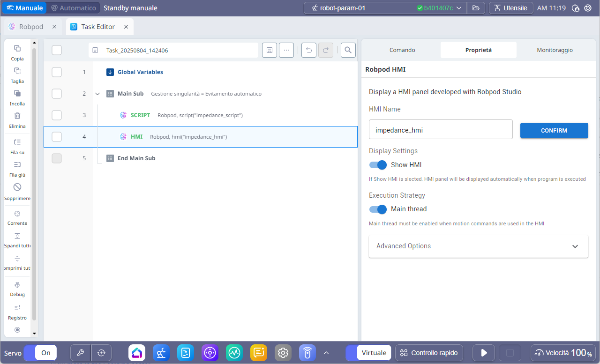The height and width of the screenshot is (364, 600).
Task: Toggle the Show HMI switch
Action: 378,165
